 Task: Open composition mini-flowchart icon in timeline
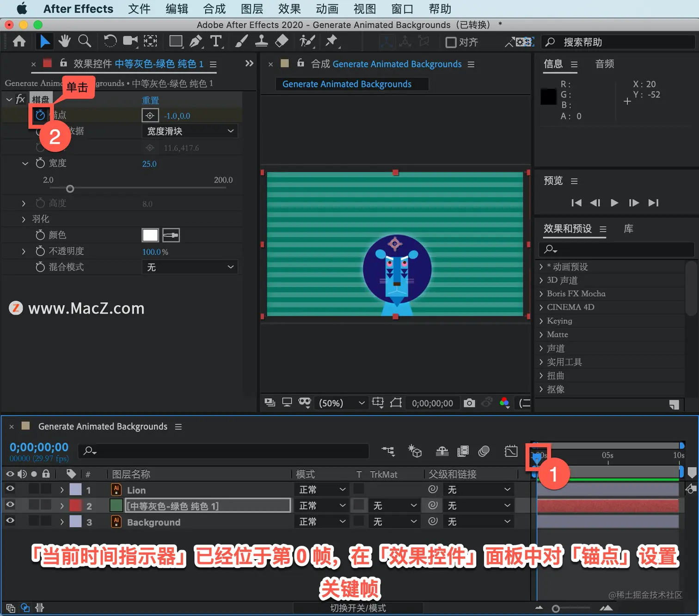pos(388,451)
